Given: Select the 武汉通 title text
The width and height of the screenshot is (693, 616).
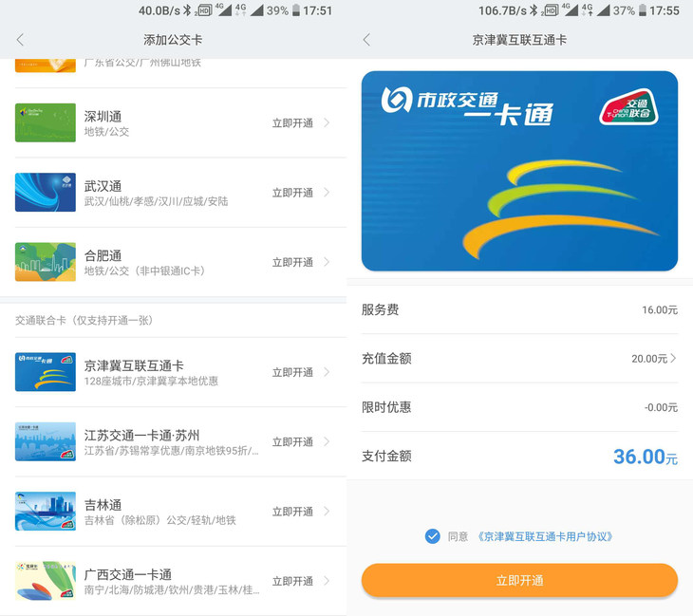Looking at the screenshot, I should pos(103,186).
